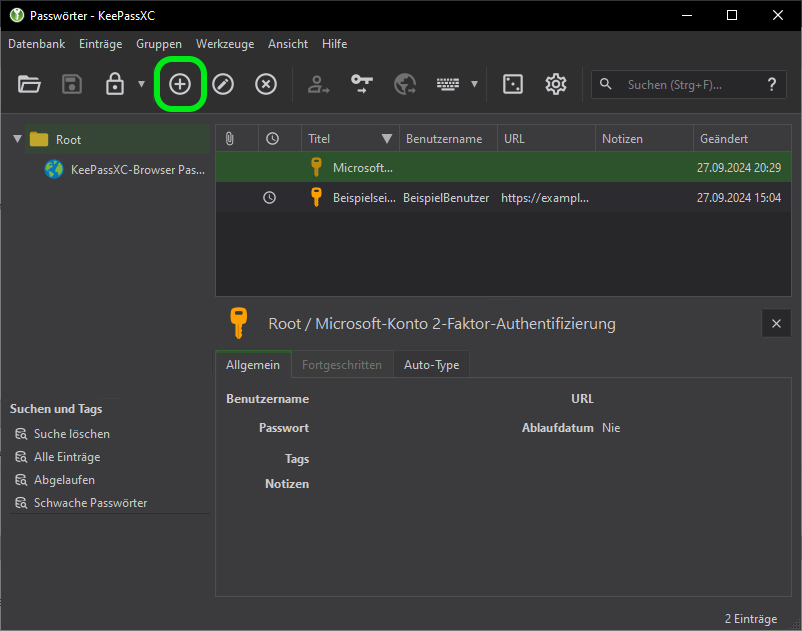The image size is (802, 631).
Task: Show Schwache Passwörter entries
Action: tap(90, 503)
